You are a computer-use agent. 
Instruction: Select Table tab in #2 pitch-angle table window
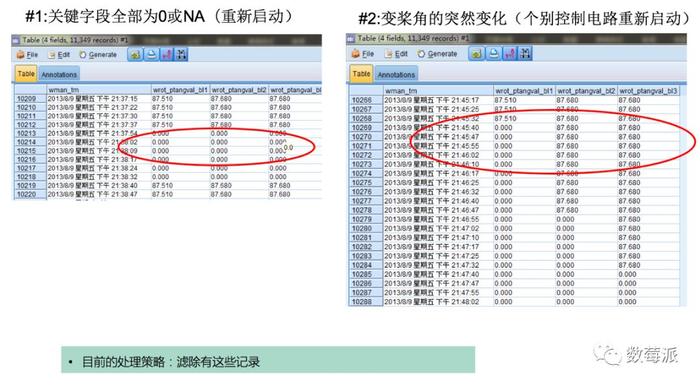[361, 74]
